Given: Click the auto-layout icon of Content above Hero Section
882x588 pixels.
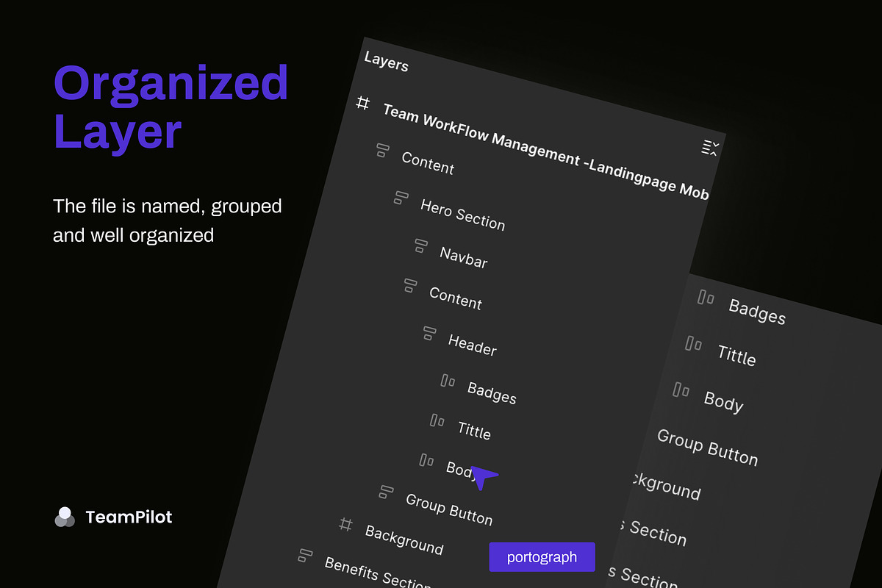Looking at the screenshot, I should coord(381,151).
